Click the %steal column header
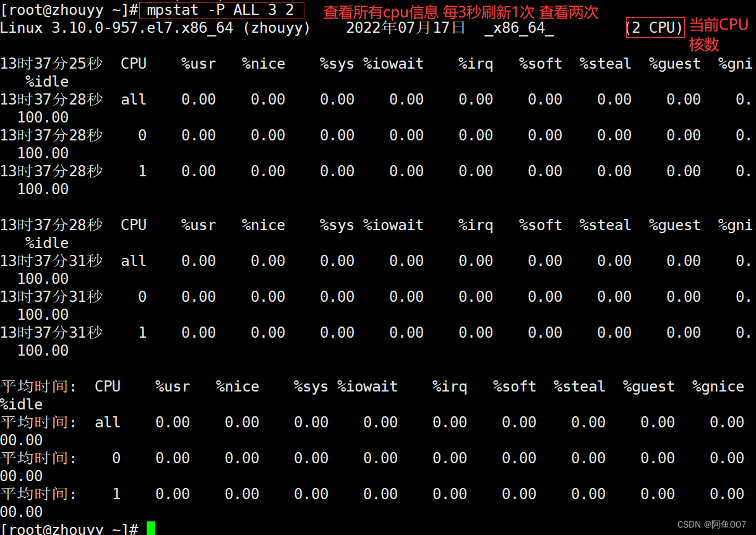Screen dimensions: 756x535 (x=604, y=62)
